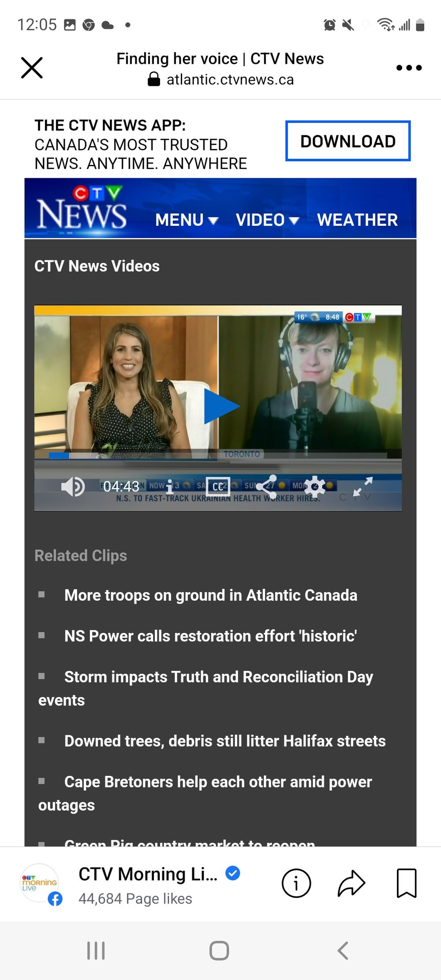Toggle closed captions CC
441x980 pixels.
(x=218, y=486)
